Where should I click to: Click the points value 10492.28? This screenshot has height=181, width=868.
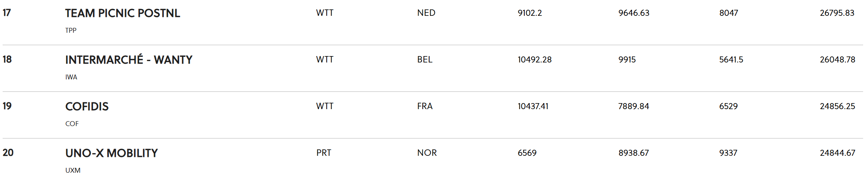pos(535,59)
